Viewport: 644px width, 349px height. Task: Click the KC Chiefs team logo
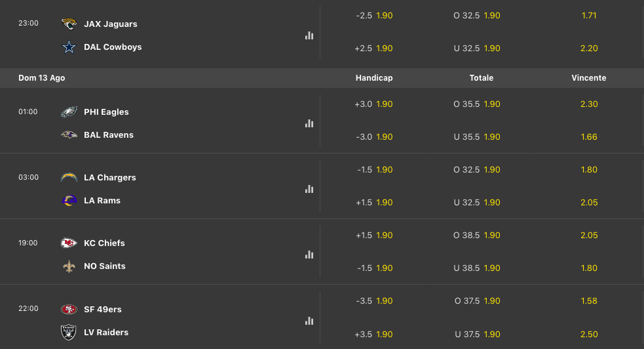[69, 243]
